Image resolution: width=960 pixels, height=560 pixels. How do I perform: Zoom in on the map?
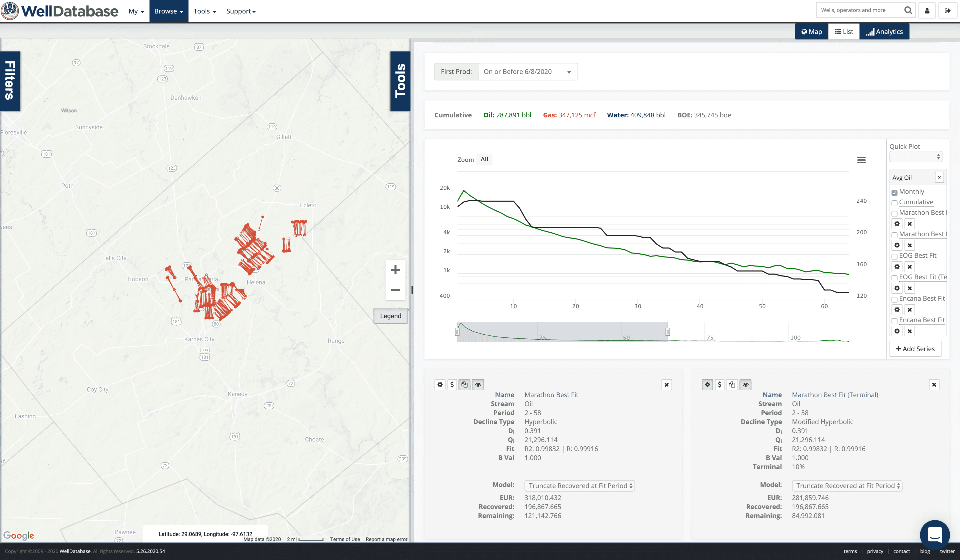pos(395,270)
